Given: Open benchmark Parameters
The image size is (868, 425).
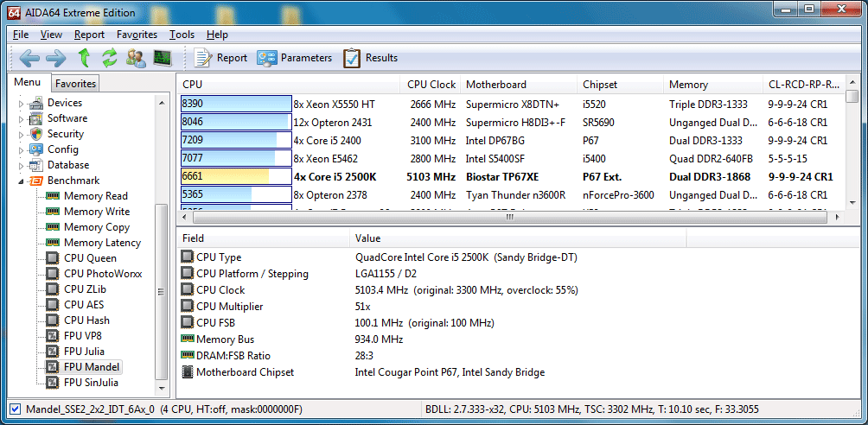Looking at the screenshot, I should click(295, 58).
